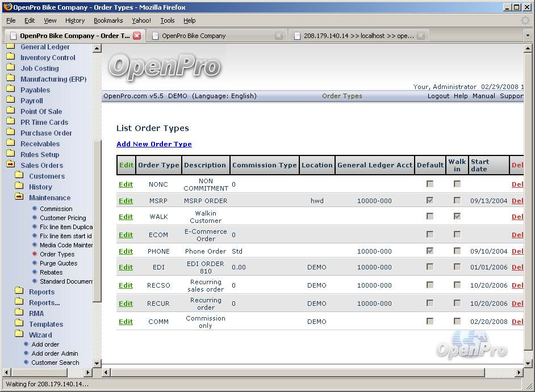Close the Order Types browser tab
Image resolution: width=535 pixels, height=392 pixels.
[x=137, y=36]
